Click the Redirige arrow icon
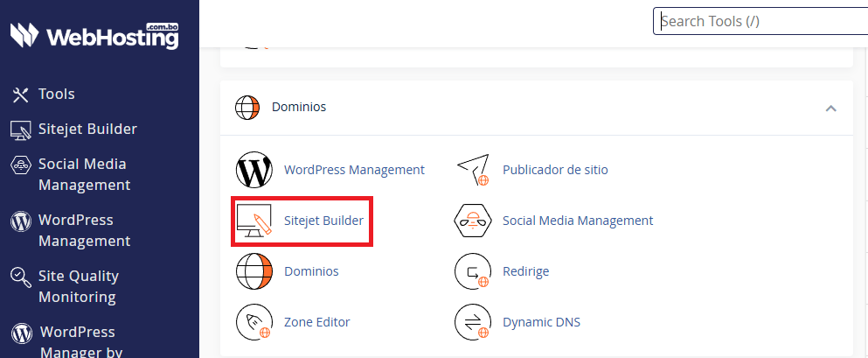 473,271
